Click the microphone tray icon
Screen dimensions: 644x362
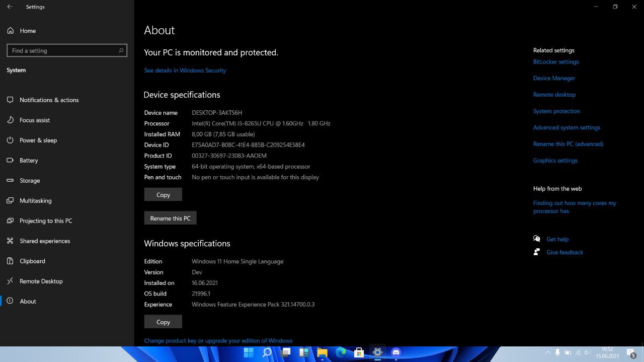tap(557, 352)
